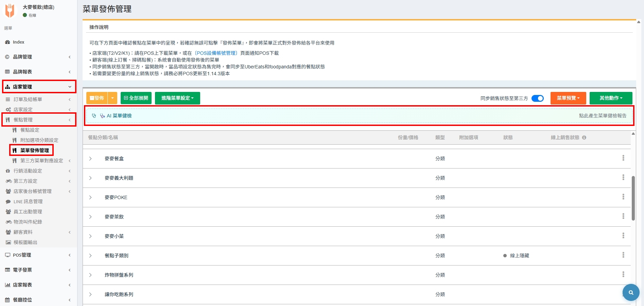Click the orange 發佈 button
This screenshot has height=306, width=644.
tap(97, 98)
